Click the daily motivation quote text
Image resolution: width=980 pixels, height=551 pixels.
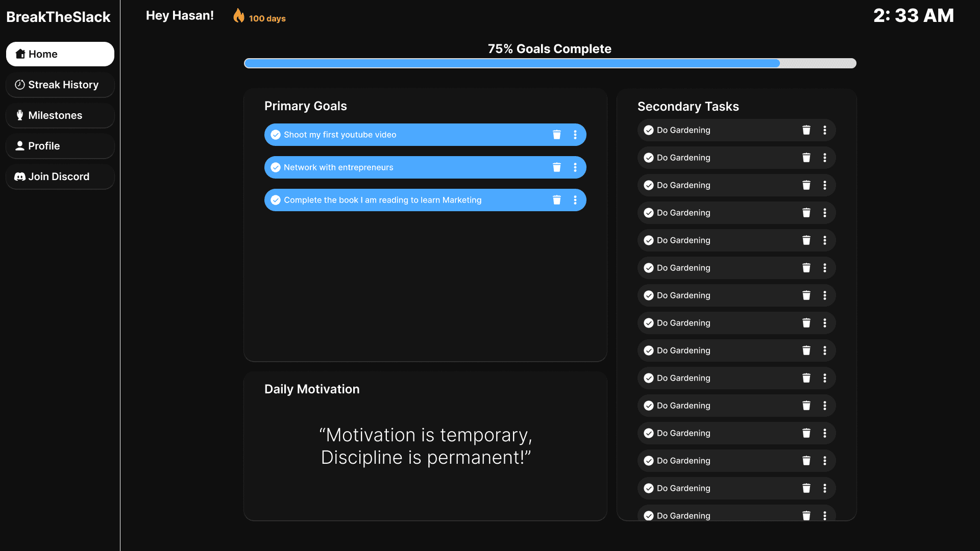click(426, 446)
